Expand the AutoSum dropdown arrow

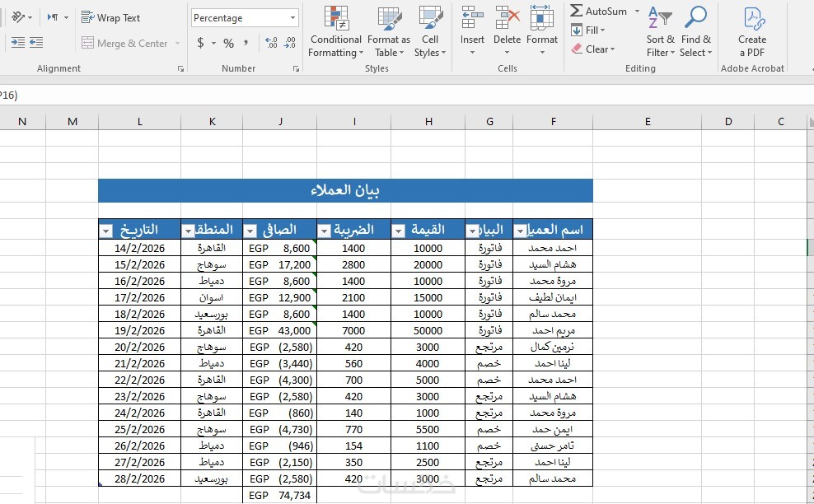pos(637,11)
